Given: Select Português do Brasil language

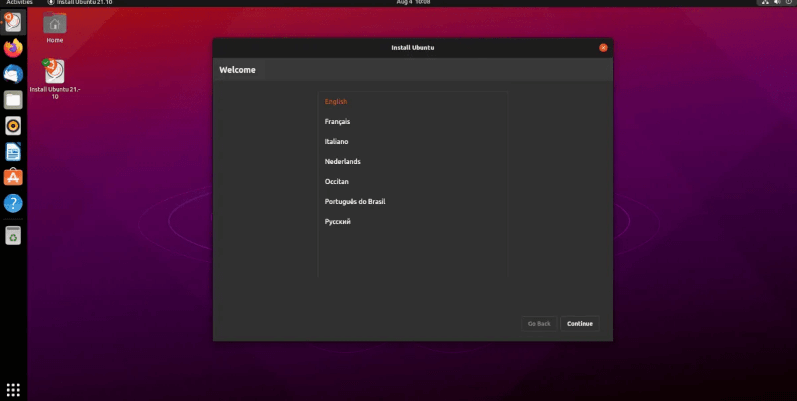Looking at the screenshot, I should 413,202.
